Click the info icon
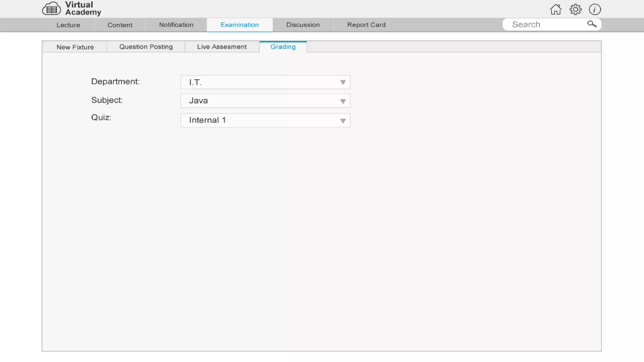 click(x=595, y=9)
